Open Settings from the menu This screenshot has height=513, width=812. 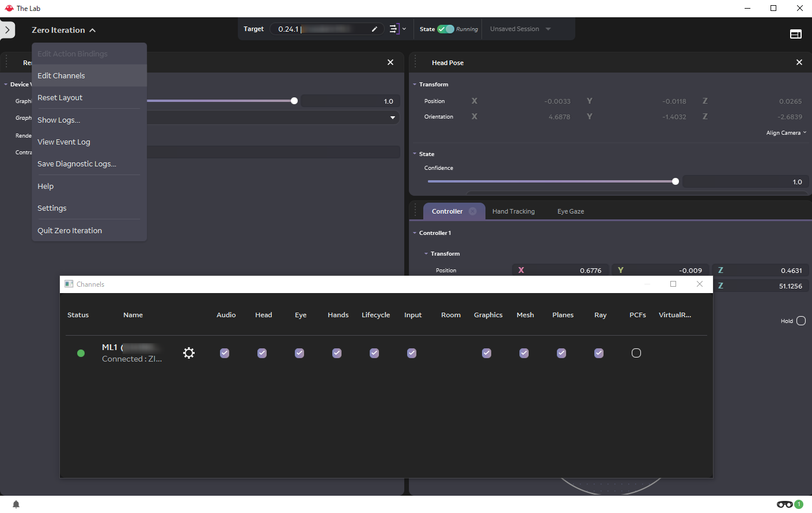tap(89, 208)
